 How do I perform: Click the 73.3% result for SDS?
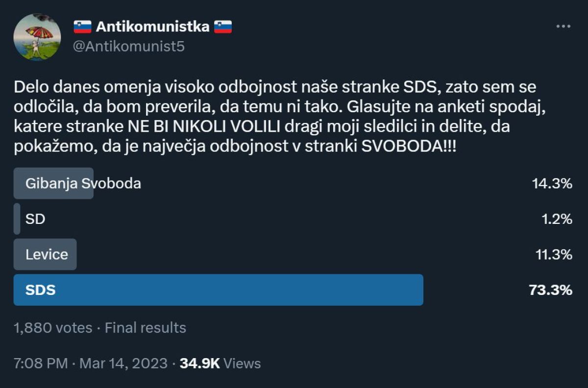(x=550, y=290)
